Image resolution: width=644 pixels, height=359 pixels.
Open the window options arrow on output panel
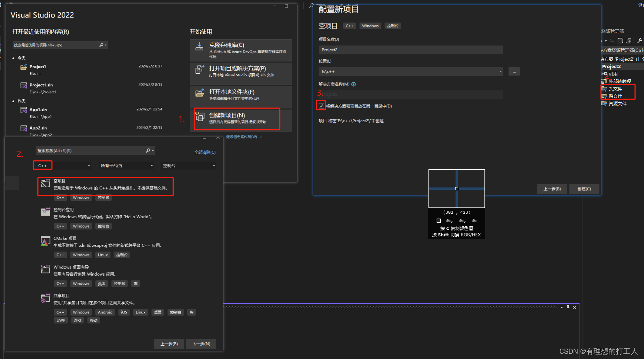point(562,308)
